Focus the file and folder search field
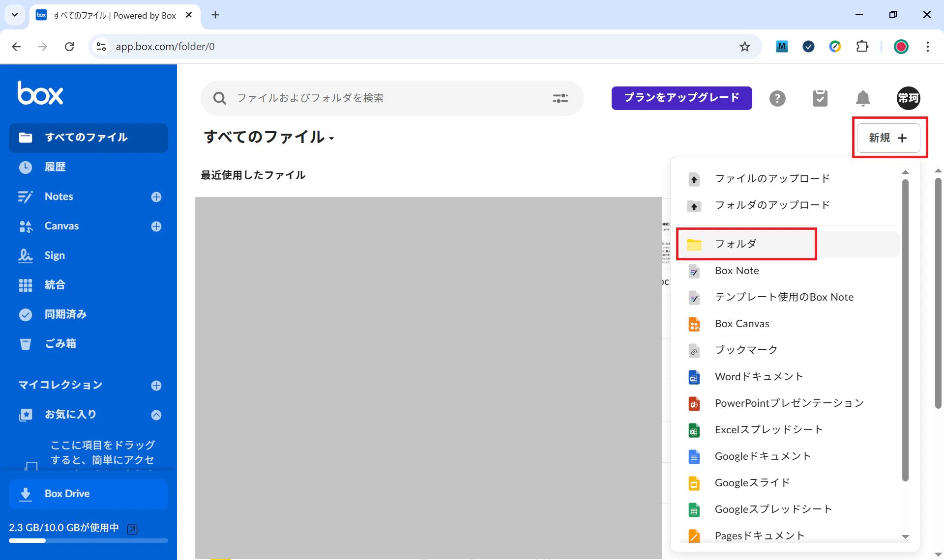 392,98
